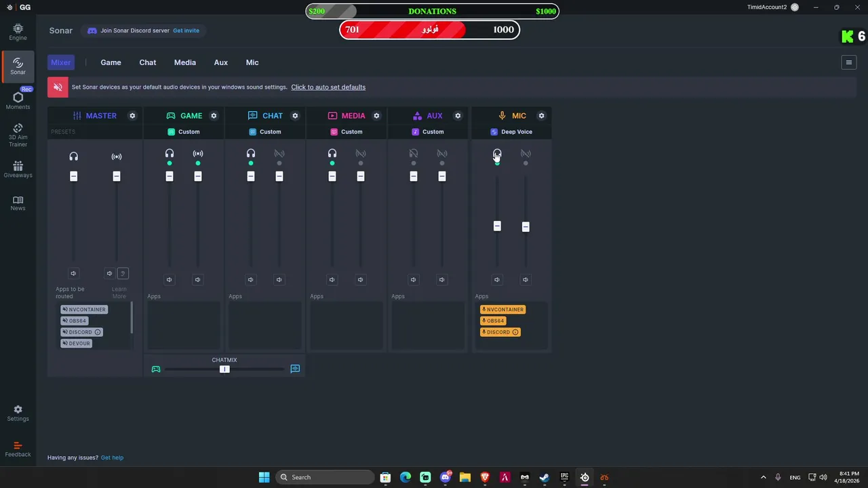Image resolution: width=868 pixels, height=488 pixels.
Task: Open Settings in the left sidebar
Action: point(18,413)
